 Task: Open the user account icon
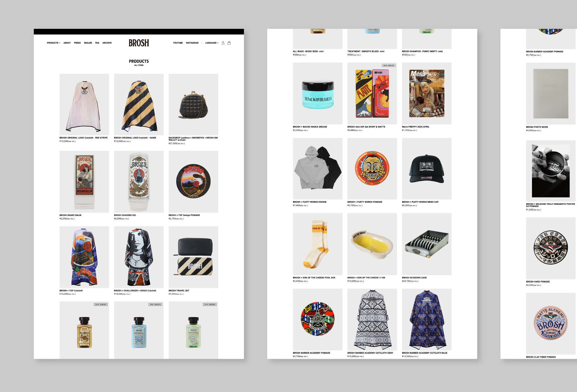pos(223,43)
